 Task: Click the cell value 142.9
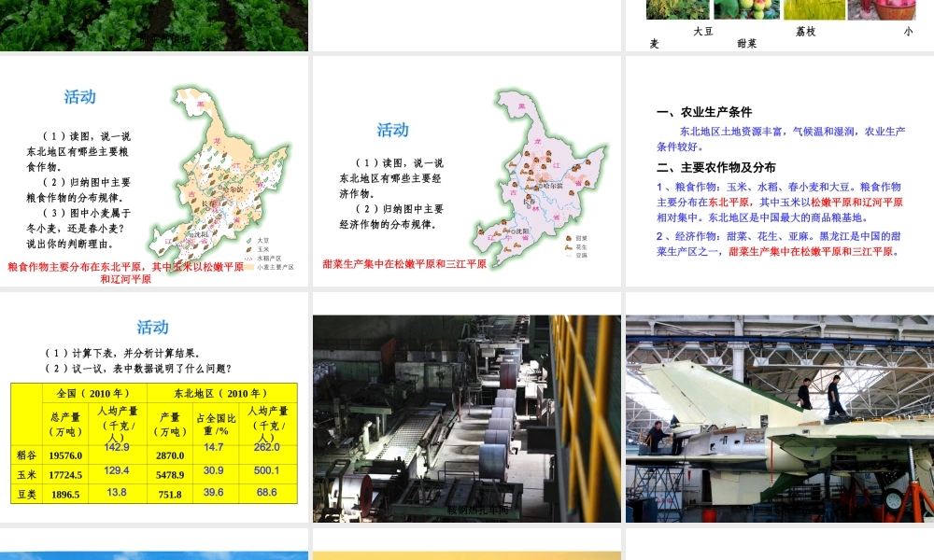point(117,447)
